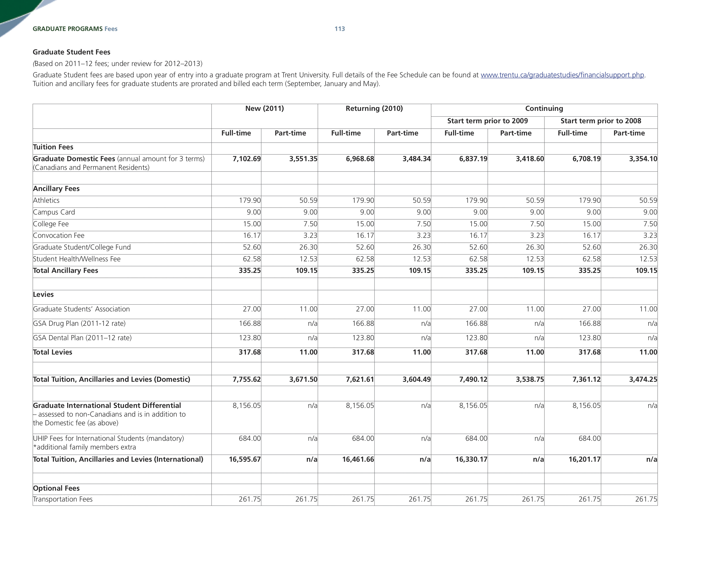Image resolution: width=719 pixels, height=588 pixels.
Task: Click the "Transportation Fees" row label
Action: point(63,499)
